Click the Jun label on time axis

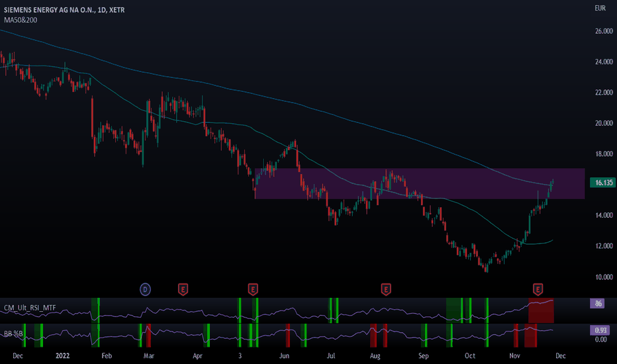[284, 356]
